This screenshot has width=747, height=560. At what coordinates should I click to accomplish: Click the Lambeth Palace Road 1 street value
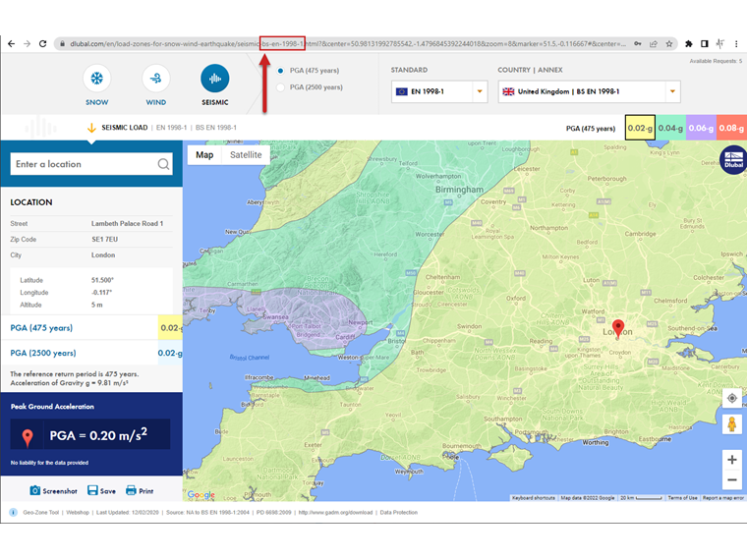click(x=127, y=223)
